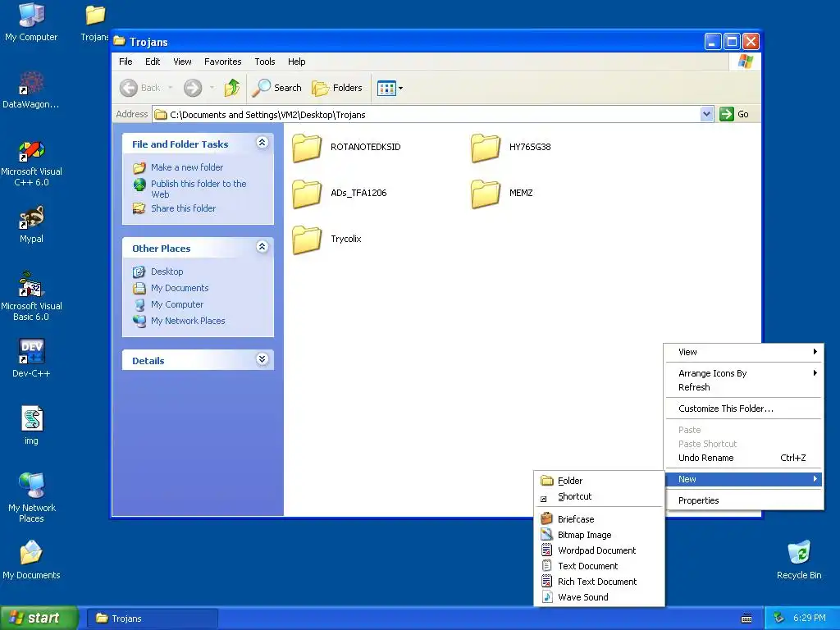Create a new Rich Text Document
This screenshot has height=630, width=840.
600,582
